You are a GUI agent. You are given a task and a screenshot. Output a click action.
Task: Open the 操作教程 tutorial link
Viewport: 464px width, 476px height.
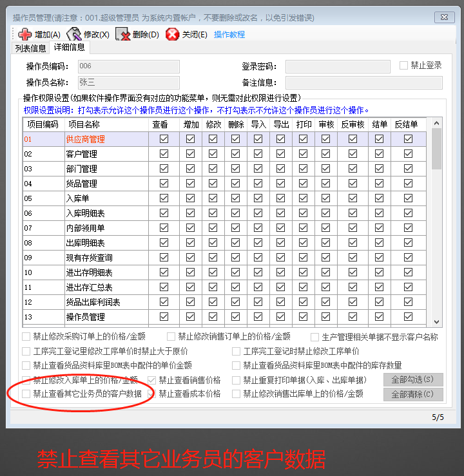pyautogui.click(x=229, y=35)
